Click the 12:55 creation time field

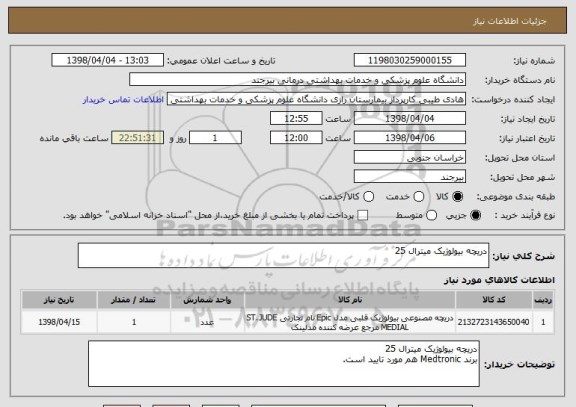pyautogui.click(x=296, y=119)
